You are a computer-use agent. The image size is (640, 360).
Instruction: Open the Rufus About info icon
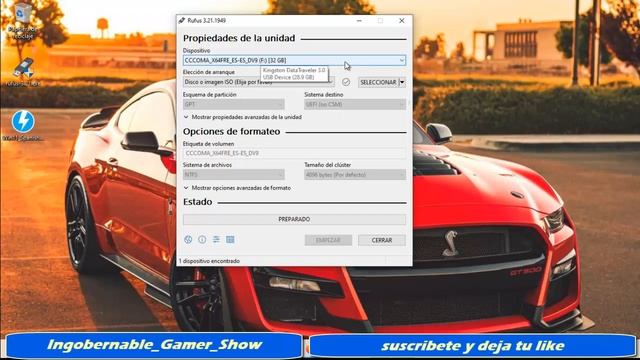[x=202, y=240]
